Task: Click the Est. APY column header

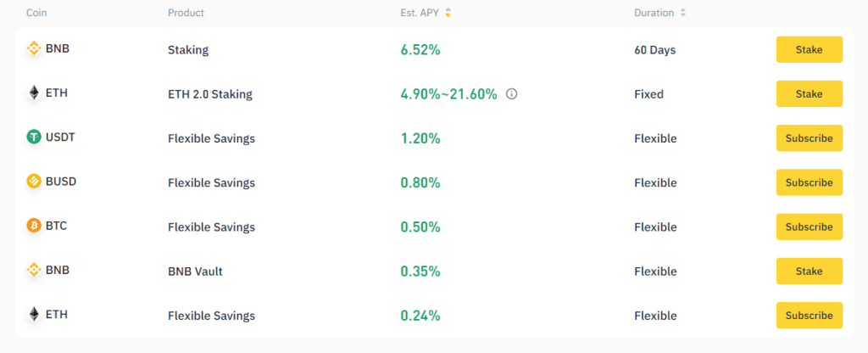Action: point(420,14)
